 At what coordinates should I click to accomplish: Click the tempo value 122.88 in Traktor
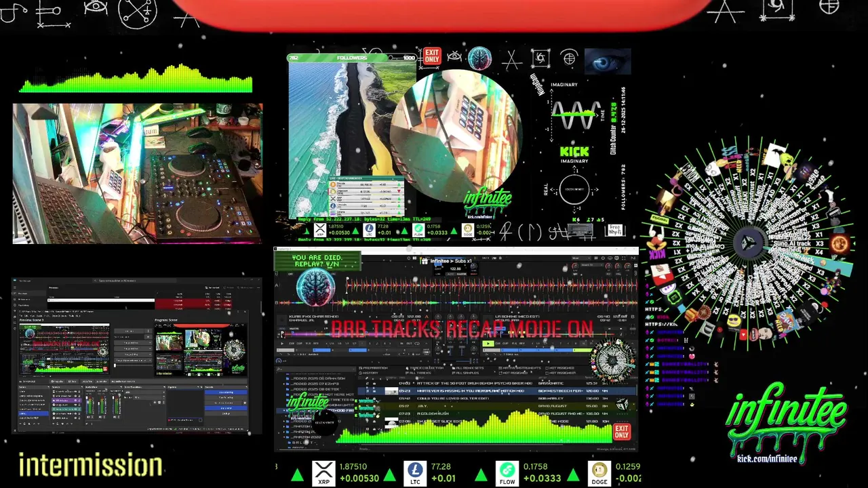pyautogui.click(x=455, y=268)
